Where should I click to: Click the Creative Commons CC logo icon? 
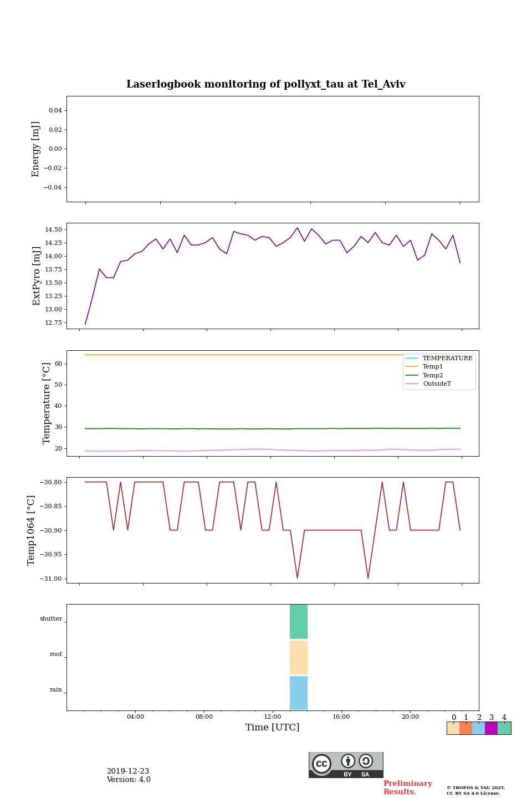click(321, 764)
